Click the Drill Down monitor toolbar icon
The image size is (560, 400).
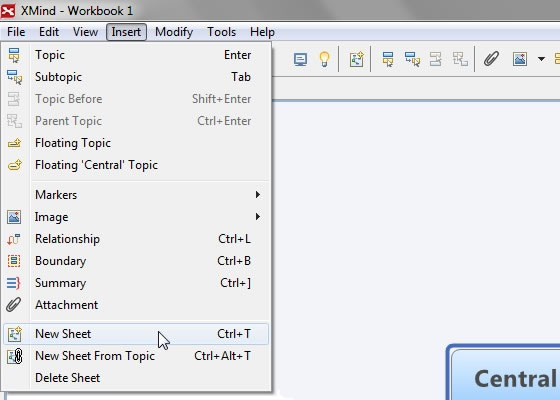pos(300,59)
